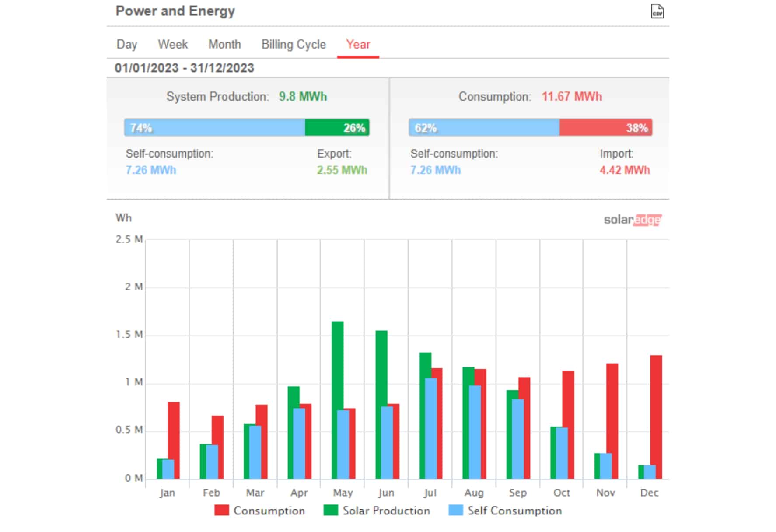Switch to the Day tab
Viewport: 776px width, 532px height.
(x=127, y=45)
